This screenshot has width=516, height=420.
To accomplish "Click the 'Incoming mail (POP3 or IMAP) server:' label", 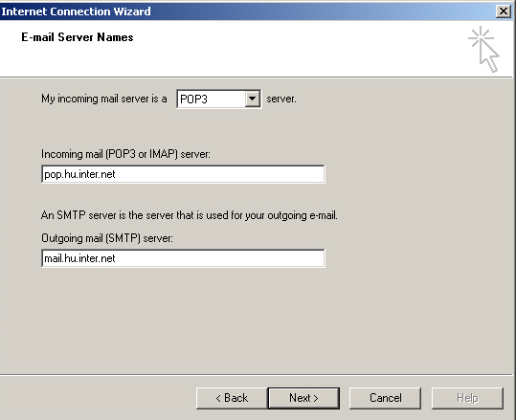I will [125, 154].
